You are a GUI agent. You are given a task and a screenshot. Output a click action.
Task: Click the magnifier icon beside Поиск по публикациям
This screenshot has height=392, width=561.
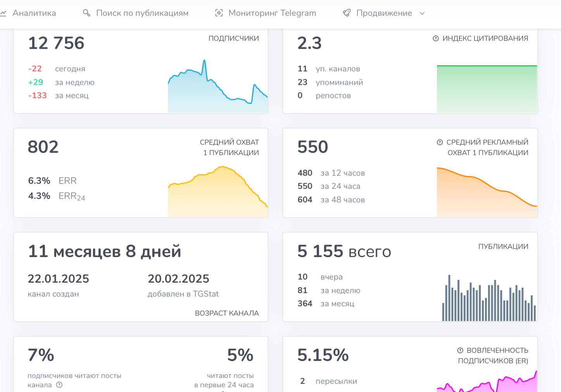pyautogui.click(x=86, y=13)
